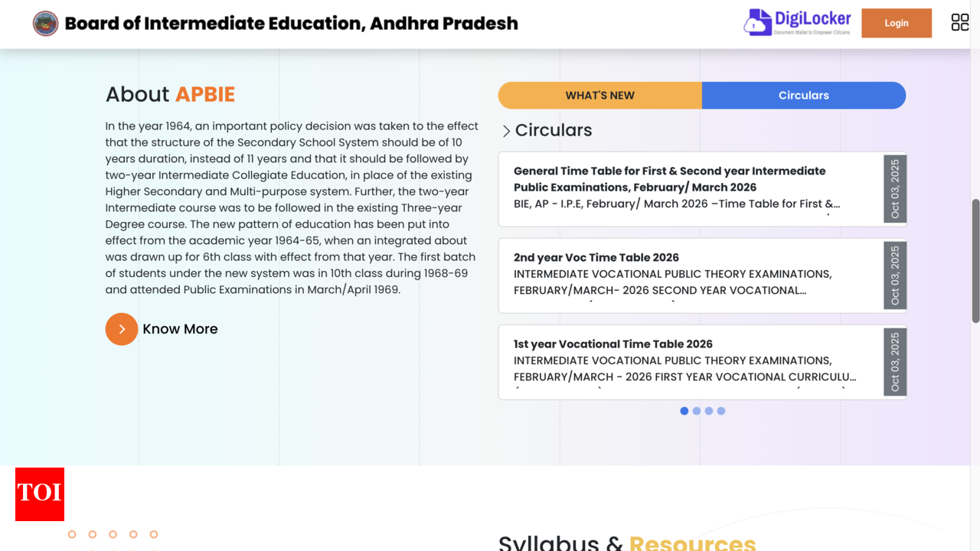Click the Oct 03, 2025 date tag on first circular

pyautogui.click(x=895, y=189)
